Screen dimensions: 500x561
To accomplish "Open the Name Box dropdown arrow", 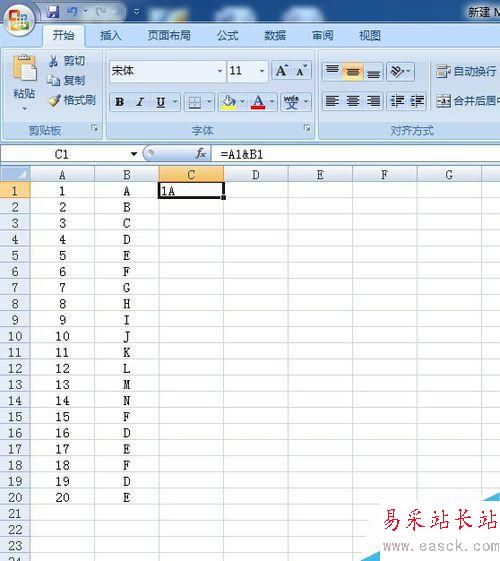I will point(134,154).
